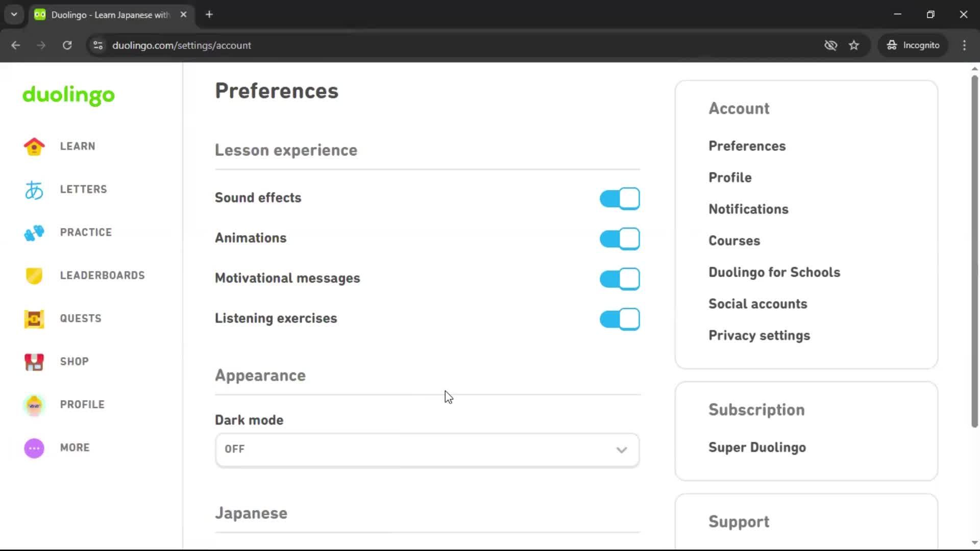The image size is (980, 551).
Task: Open the Dark mode dropdown
Action: (x=427, y=450)
